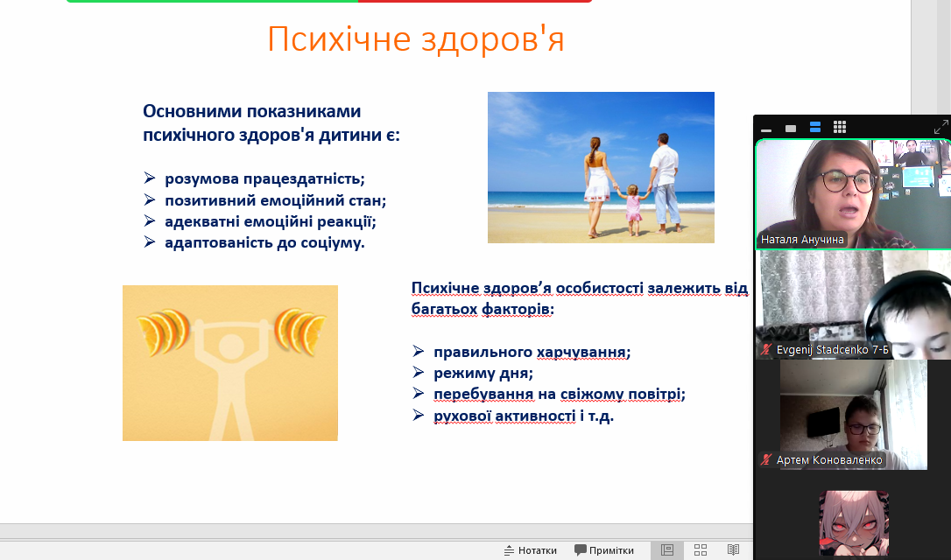Hide the Zoom thumbnail video panel

[766, 129]
